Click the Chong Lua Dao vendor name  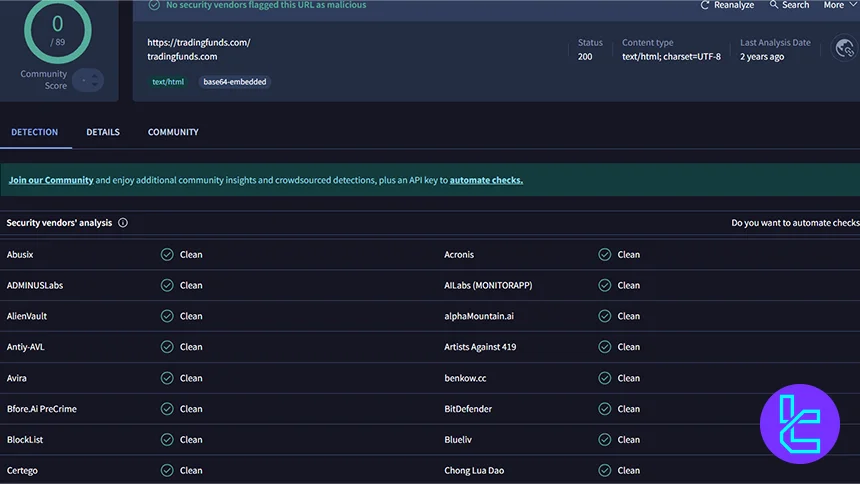(x=474, y=470)
